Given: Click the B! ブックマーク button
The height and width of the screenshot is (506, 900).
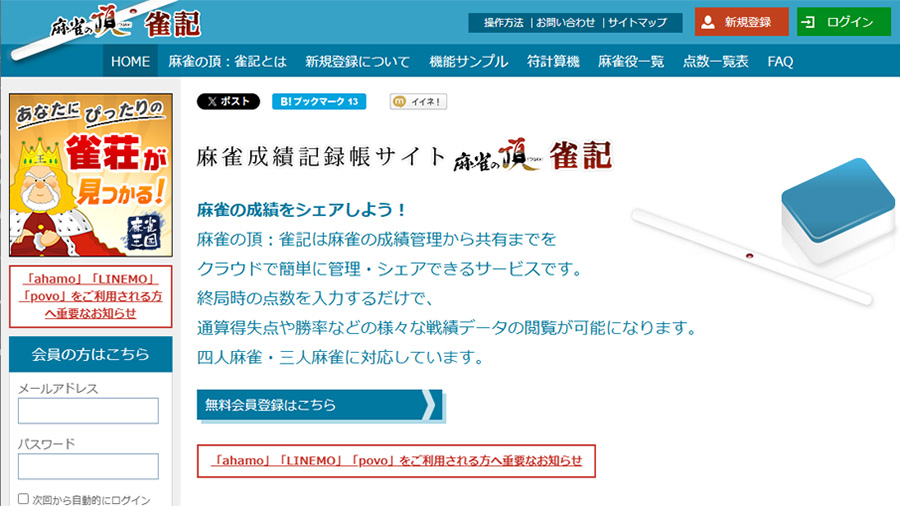Looking at the screenshot, I should (x=319, y=102).
